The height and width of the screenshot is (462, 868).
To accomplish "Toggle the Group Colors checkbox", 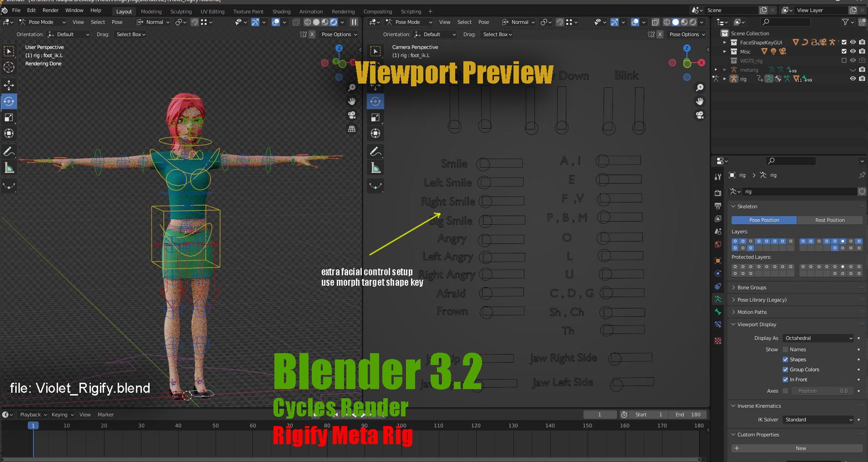I will point(785,369).
